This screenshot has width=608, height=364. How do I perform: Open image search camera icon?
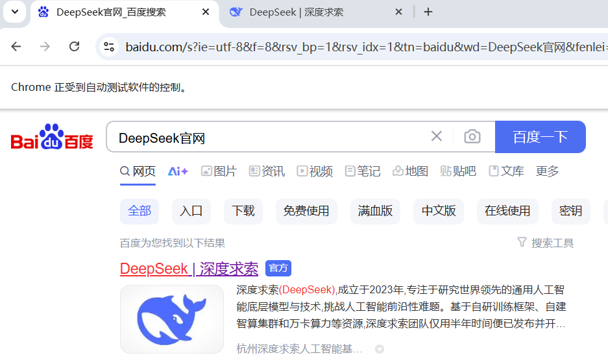(x=472, y=136)
